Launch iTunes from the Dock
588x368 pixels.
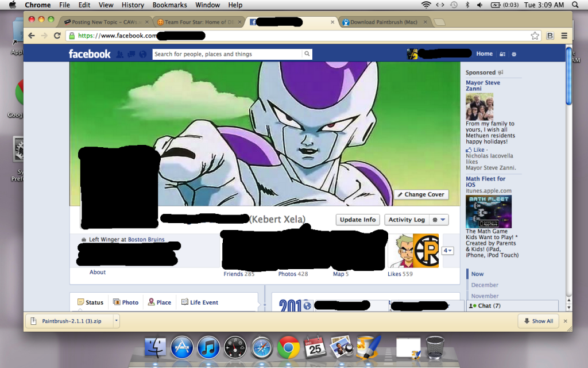tap(208, 347)
